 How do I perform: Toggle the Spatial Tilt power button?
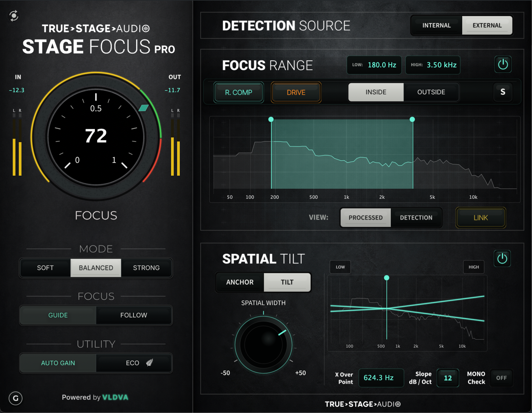(x=502, y=258)
